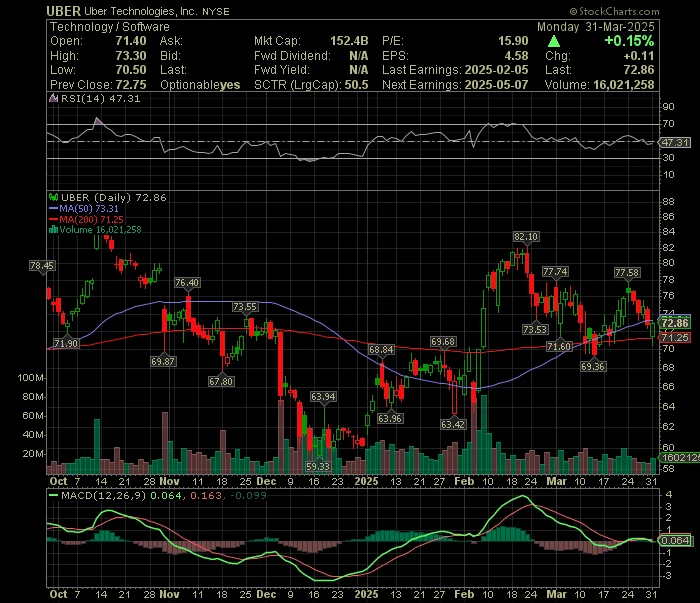The width and height of the screenshot is (700, 603).
Task: Click the Open 71.40 value
Action: [131, 41]
